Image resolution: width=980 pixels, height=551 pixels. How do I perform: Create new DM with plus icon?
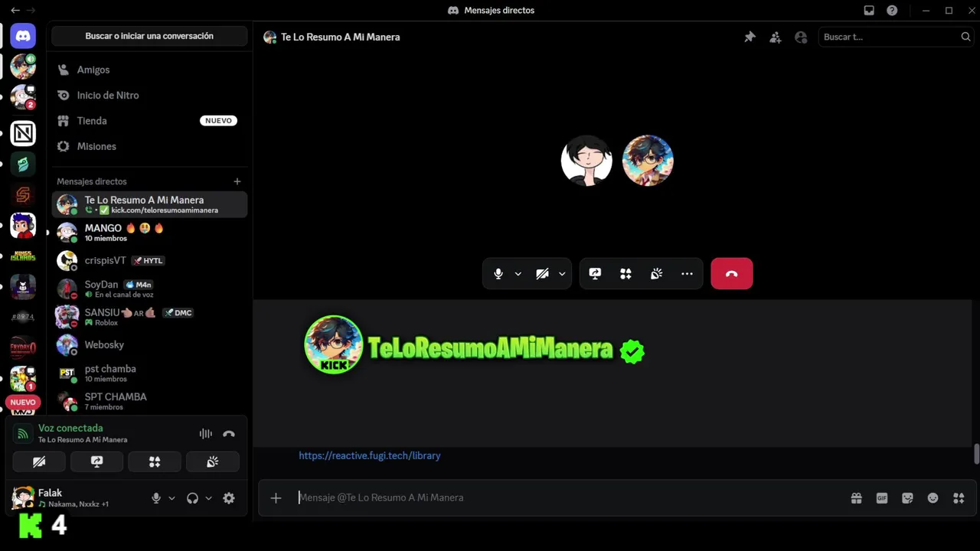[x=237, y=181]
